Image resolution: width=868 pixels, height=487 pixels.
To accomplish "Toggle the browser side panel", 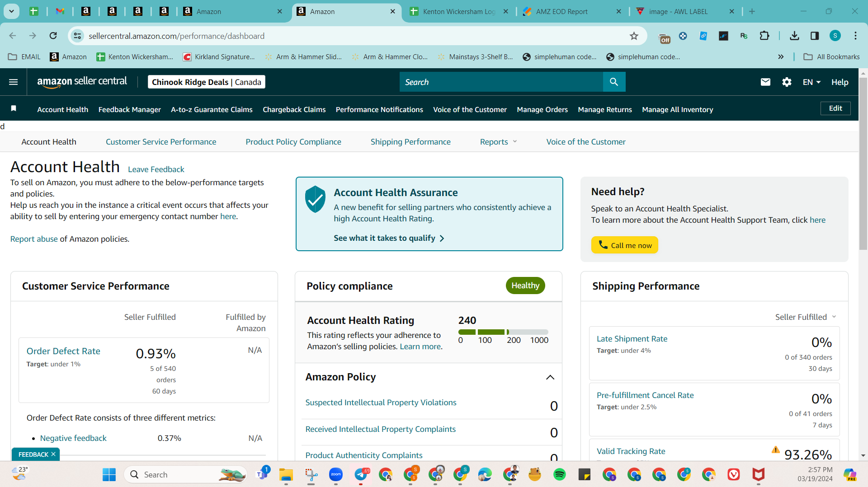I will (815, 36).
